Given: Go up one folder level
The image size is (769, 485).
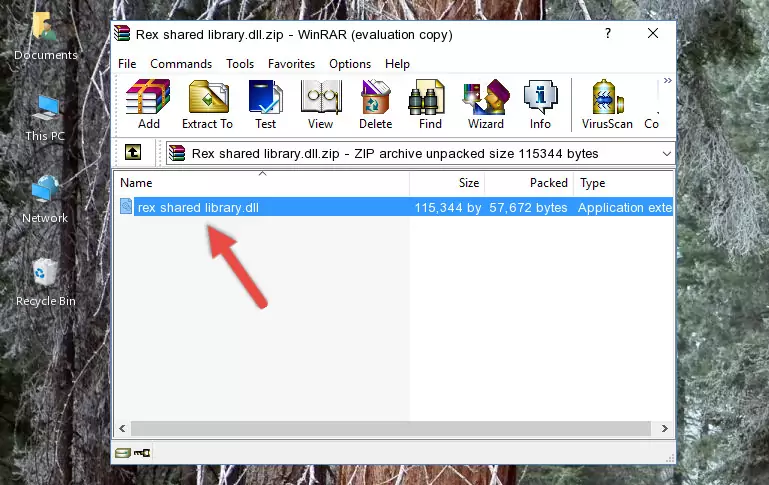Looking at the screenshot, I should click(x=133, y=153).
